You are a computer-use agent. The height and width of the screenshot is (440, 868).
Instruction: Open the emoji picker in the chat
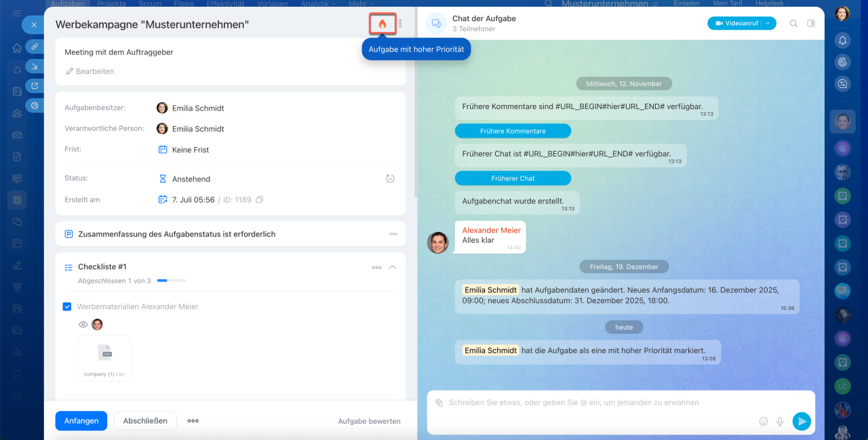tap(764, 421)
